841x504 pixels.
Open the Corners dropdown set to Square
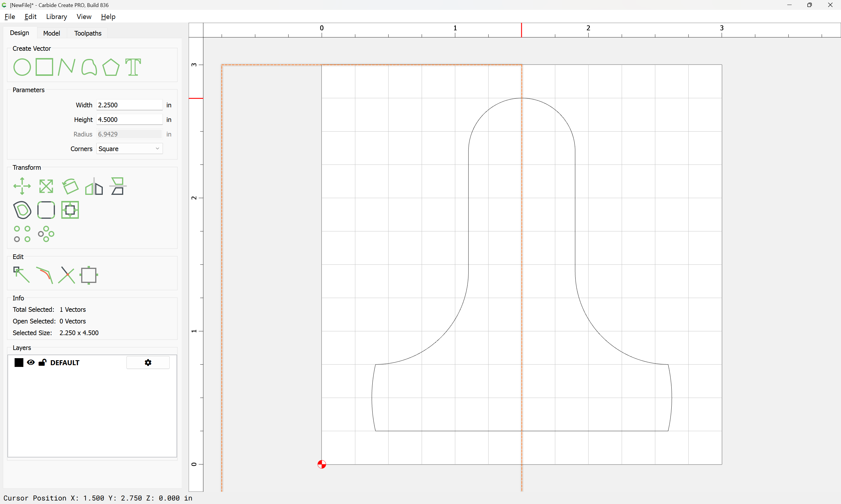tap(129, 149)
